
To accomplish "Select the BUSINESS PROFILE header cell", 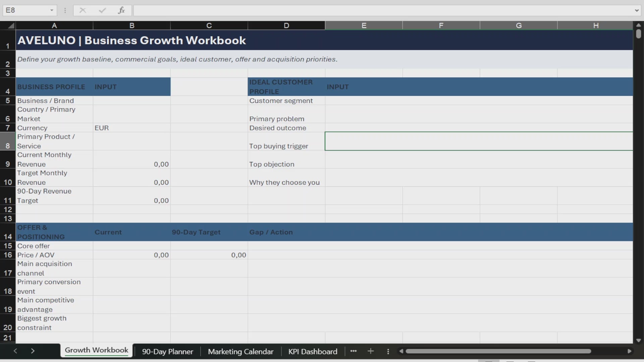I will 54,87.
